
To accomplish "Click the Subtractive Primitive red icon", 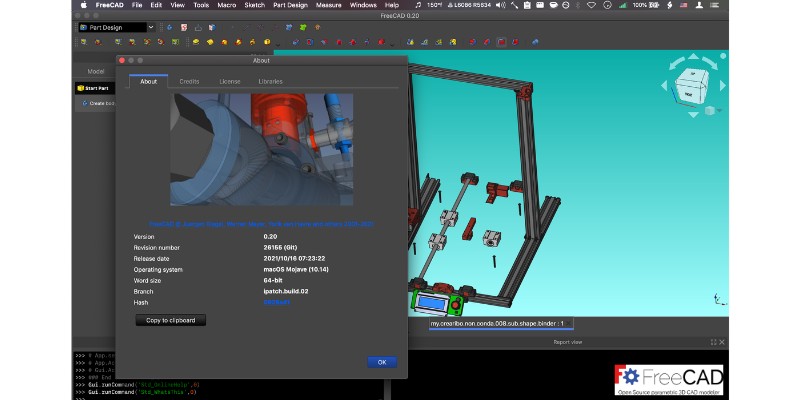I will (381, 42).
